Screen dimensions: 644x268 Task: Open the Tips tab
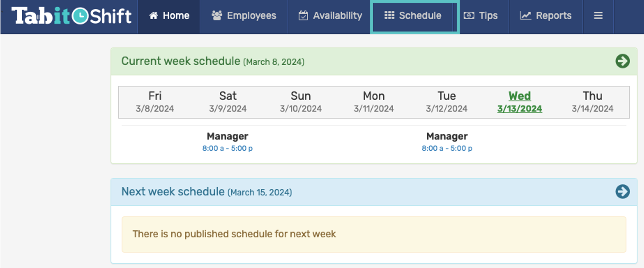(488, 16)
